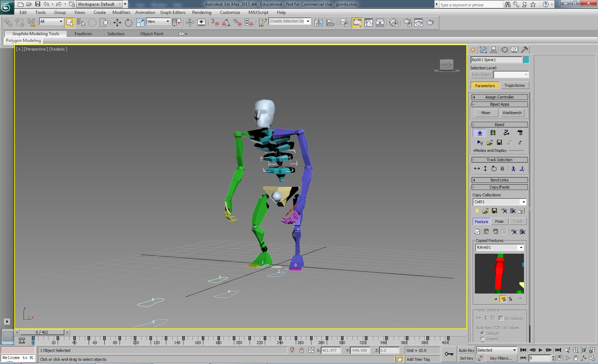Toggle the Angle Snap icon
Viewport: 598px width, 364px height.
tap(226, 23)
